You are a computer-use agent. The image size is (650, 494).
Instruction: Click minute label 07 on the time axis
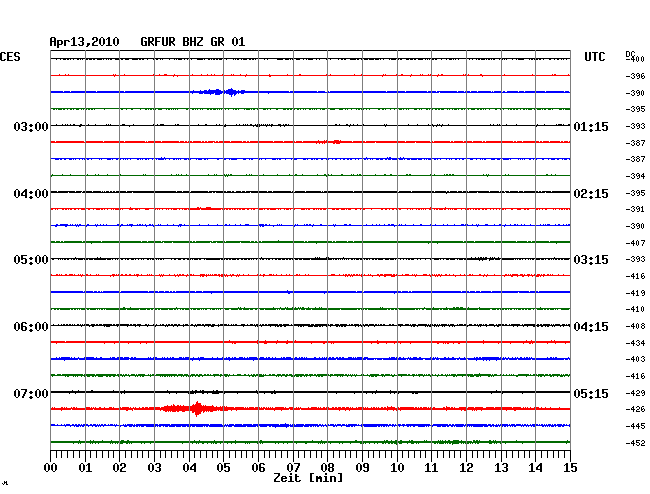293,468
